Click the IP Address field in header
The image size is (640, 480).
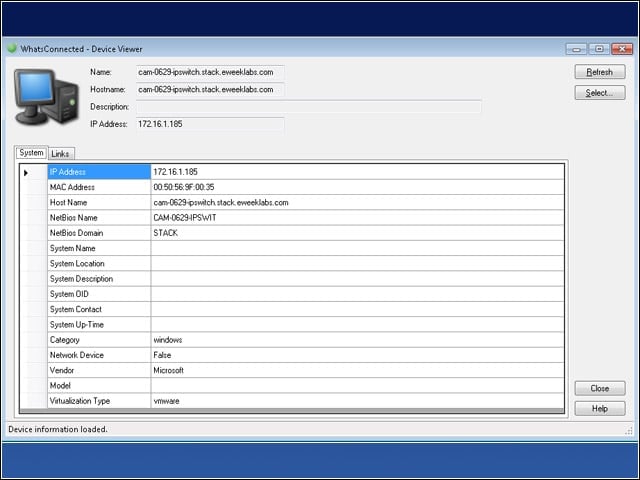tap(210, 124)
